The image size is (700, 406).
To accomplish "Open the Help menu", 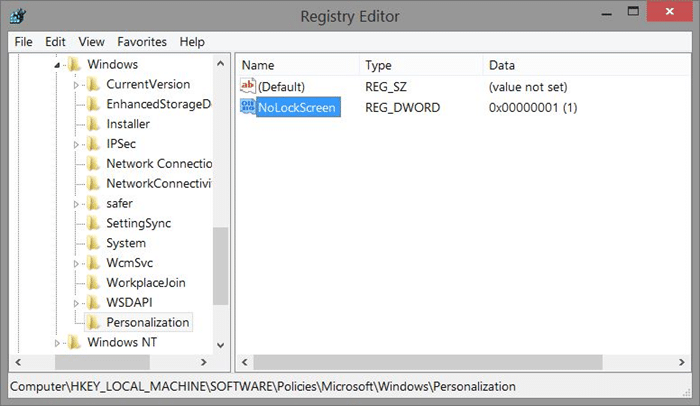I will (x=192, y=42).
